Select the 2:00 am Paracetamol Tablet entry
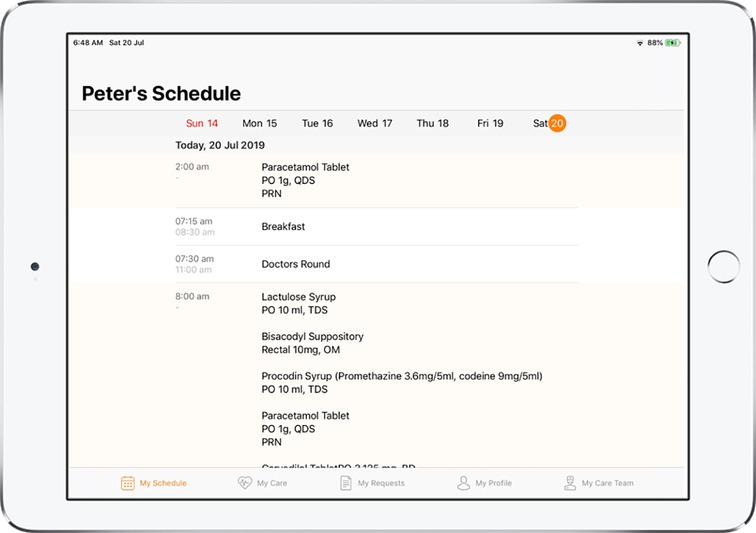 click(377, 180)
